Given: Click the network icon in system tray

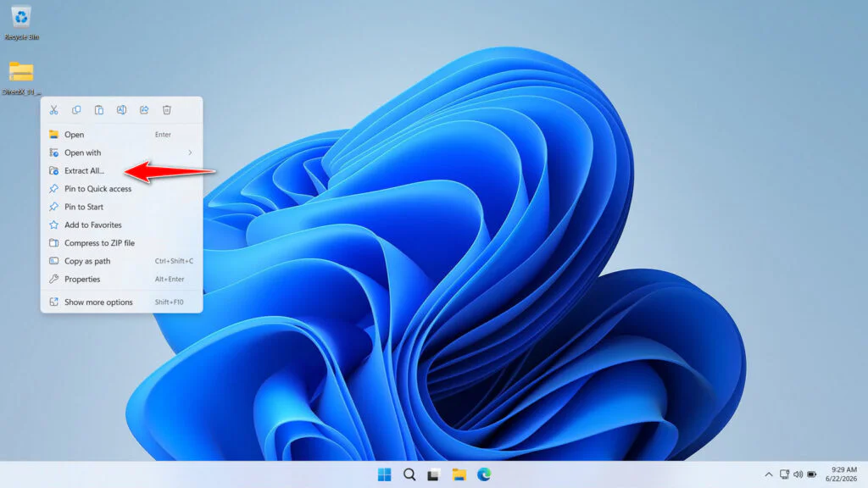Looking at the screenshot, I should click(784, 474).
